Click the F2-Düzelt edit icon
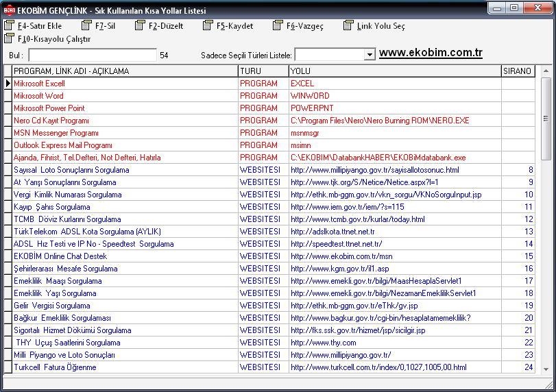This screenshot has height=392, width=556. point(140,25)
